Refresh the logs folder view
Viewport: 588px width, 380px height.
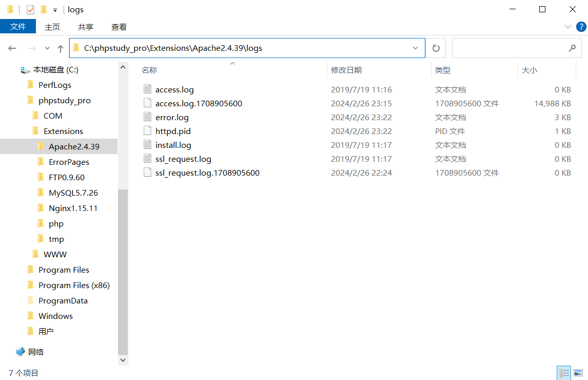(x=436, y=48)
